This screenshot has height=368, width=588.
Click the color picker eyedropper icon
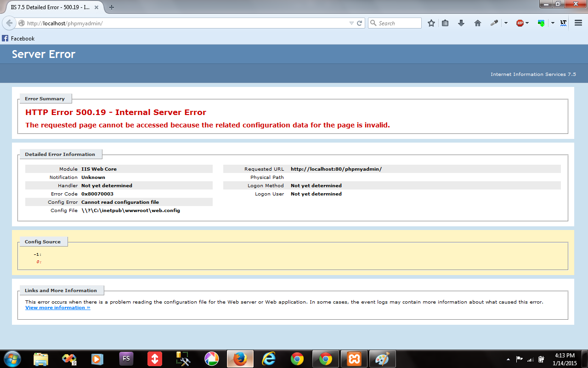point(494,23)
